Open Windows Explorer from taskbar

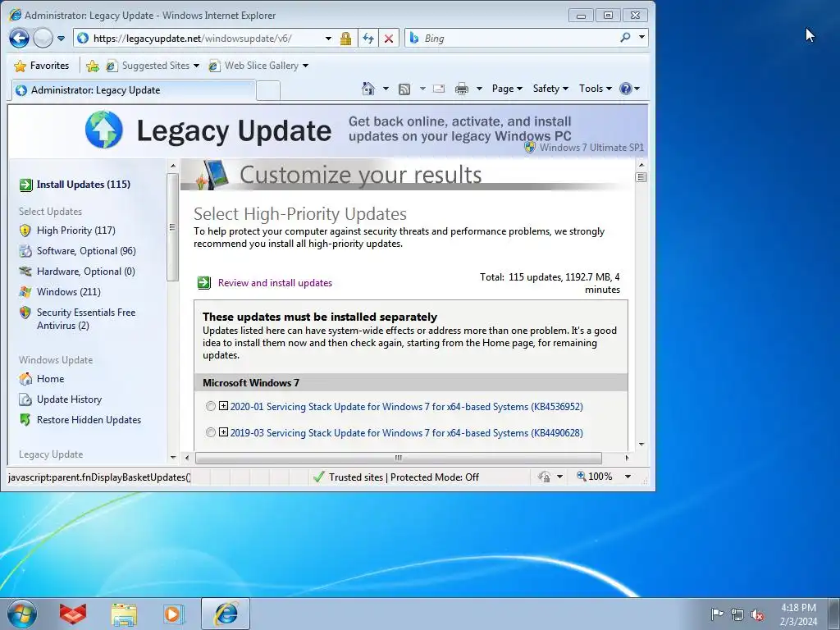(x=124, y=614)
